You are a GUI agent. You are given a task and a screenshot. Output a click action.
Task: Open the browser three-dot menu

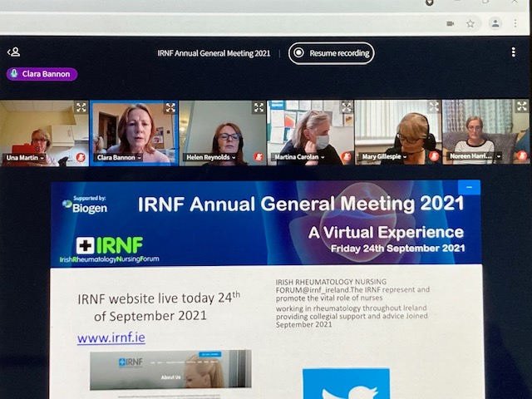515,23
